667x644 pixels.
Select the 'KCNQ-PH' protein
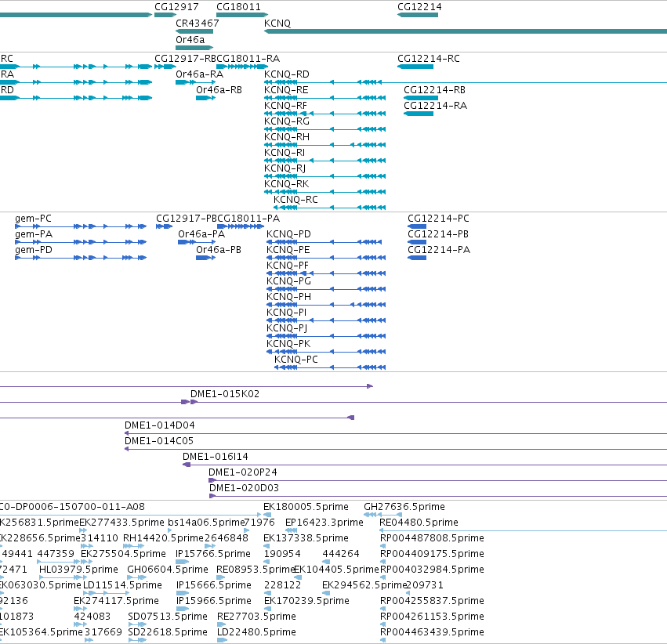pos(289,297)
